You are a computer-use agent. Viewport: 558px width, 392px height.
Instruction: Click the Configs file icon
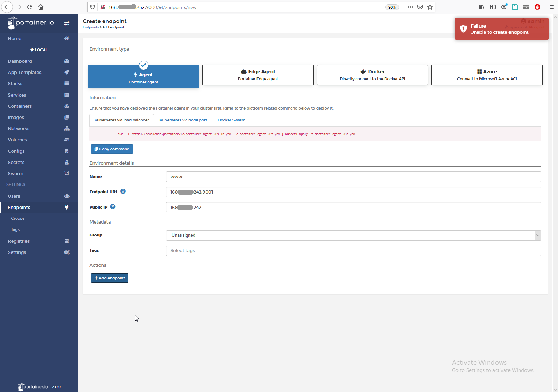coord(67,151)
